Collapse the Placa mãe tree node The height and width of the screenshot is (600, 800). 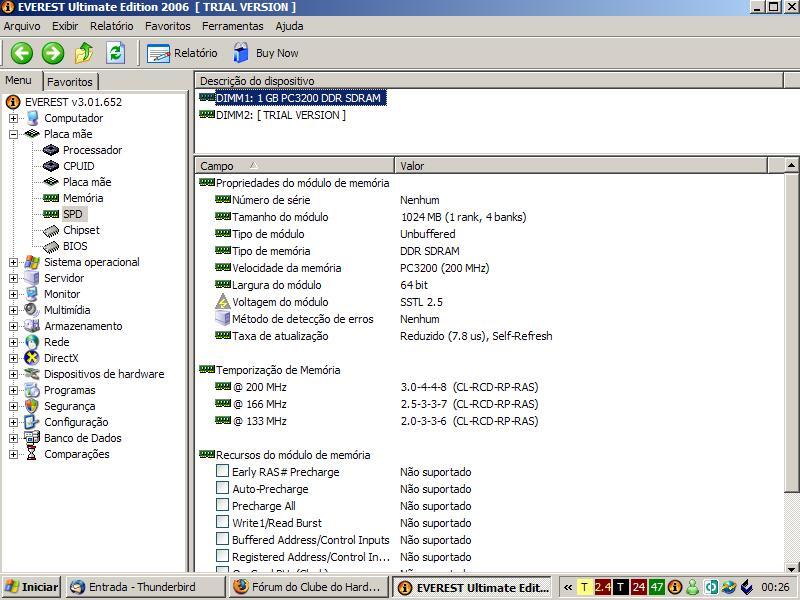[x=13, y=134]
